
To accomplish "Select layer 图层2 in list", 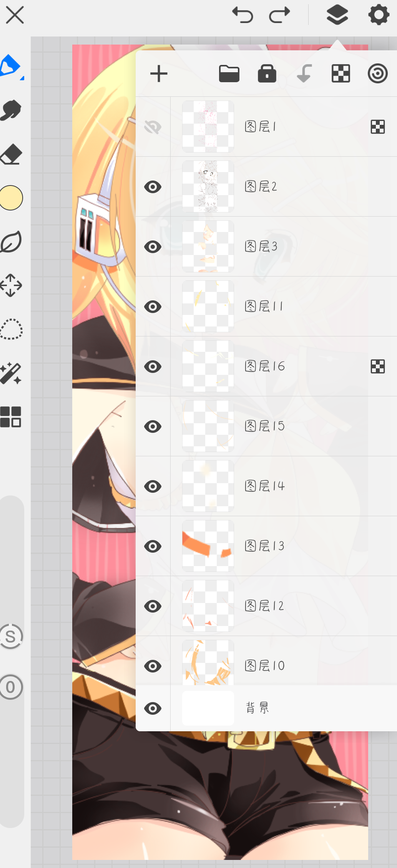I will click(284, 187).
